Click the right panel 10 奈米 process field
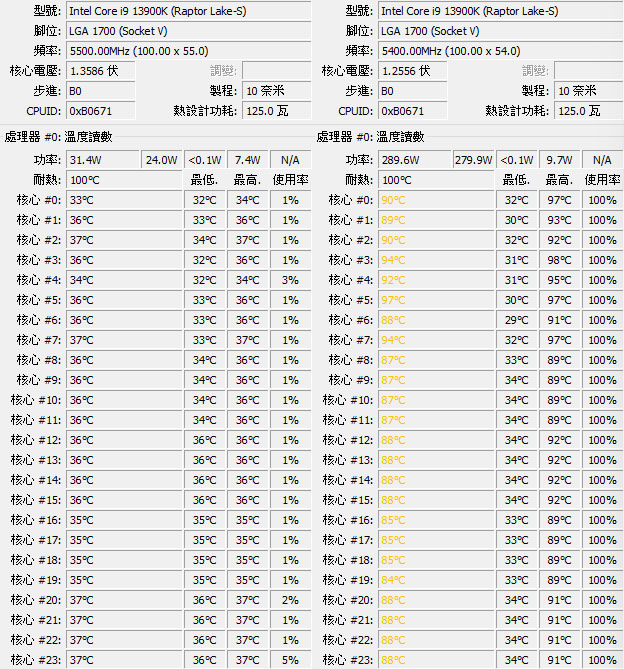 [x=589, y=91]
